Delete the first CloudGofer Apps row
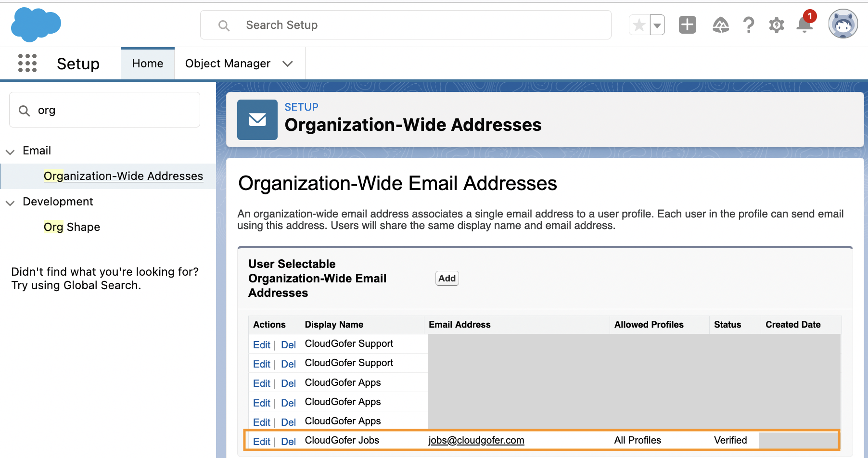 click(288, 383)
